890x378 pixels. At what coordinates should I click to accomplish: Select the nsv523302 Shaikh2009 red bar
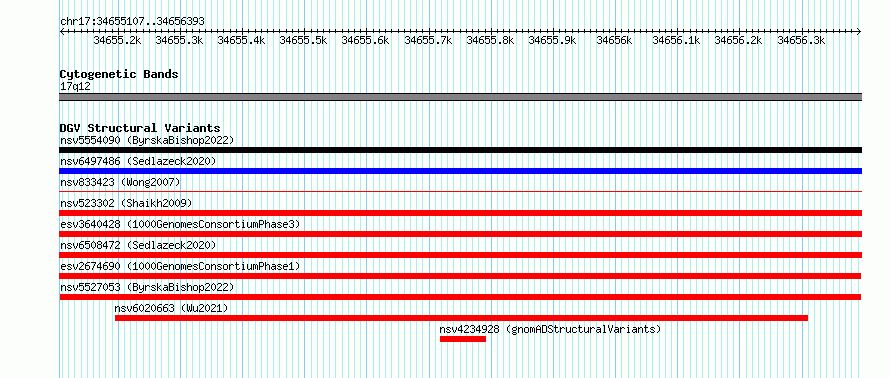[460, 213]
